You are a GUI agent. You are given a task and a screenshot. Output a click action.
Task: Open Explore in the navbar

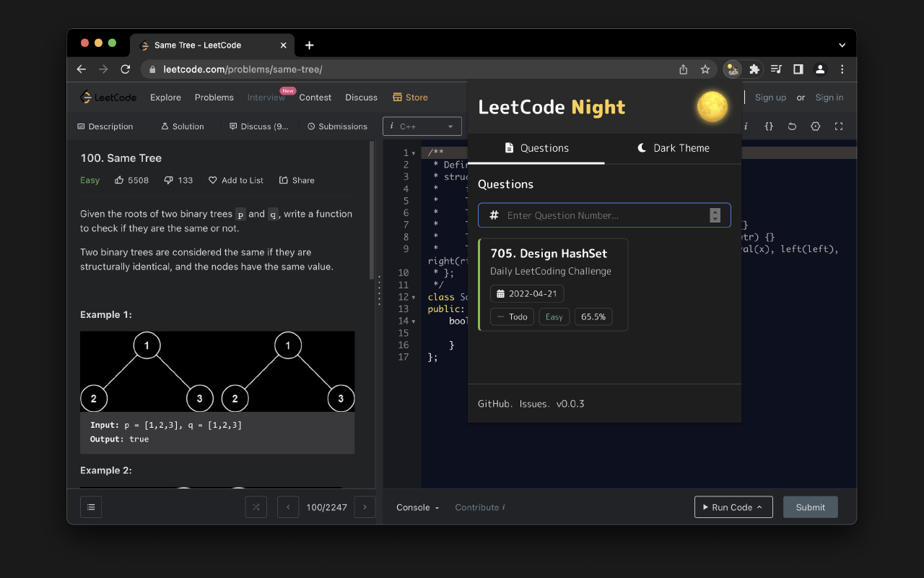point(165,98)
